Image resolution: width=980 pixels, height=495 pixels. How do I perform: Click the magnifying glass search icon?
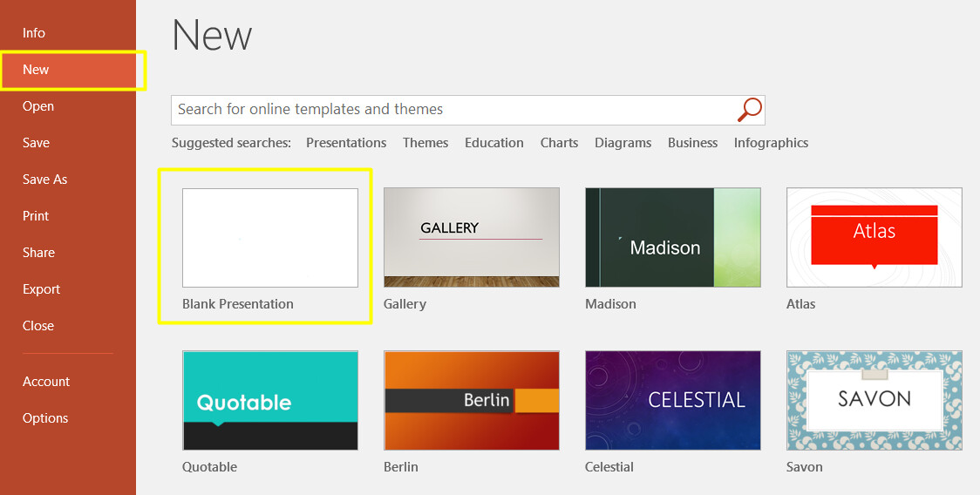(749, 110)
